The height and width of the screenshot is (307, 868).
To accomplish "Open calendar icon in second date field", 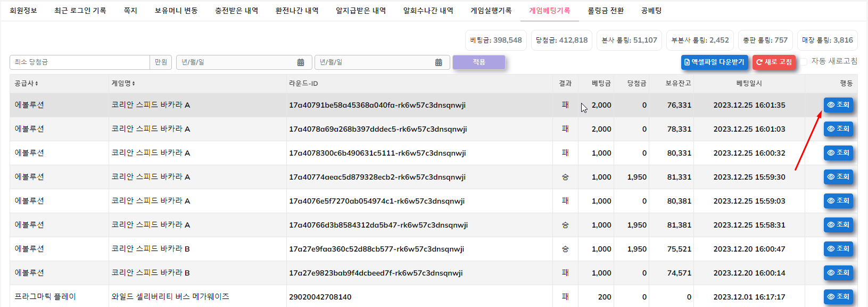I will pyautogui.click(x=439, y=62).
